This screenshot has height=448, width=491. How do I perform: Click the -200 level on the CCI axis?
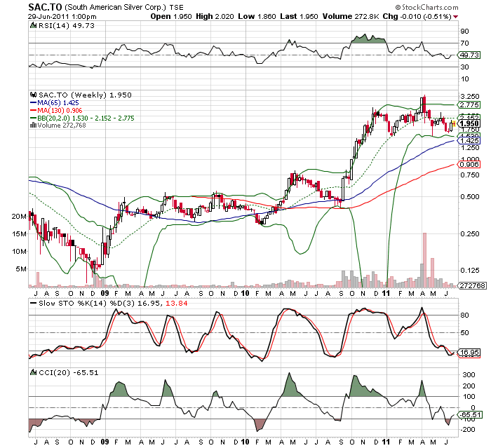[468, 430]
